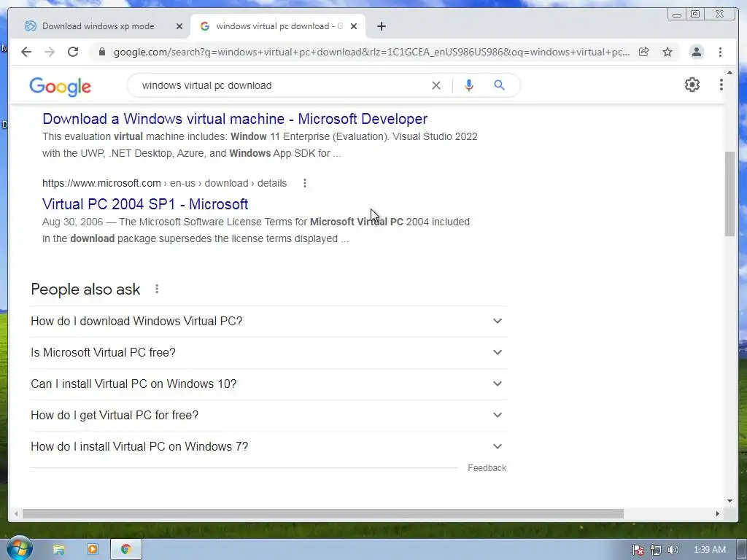
Task: Click the People also ask heading
Action: (x=86, y=289)
